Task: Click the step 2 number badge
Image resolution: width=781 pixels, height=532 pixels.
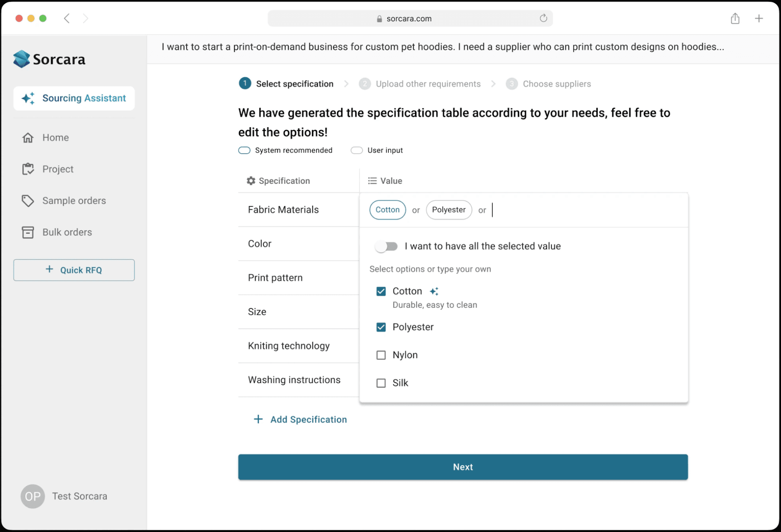Action: coord(365,84)
